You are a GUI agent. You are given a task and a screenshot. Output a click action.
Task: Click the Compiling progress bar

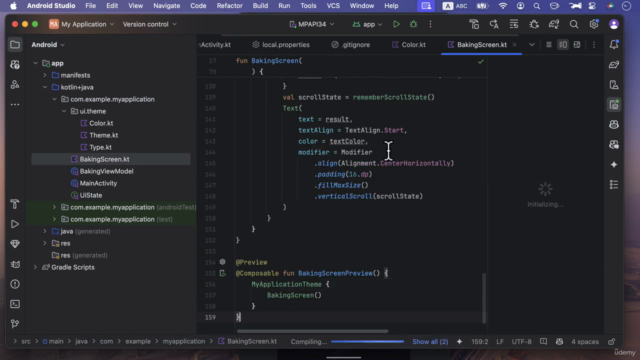(367, 342)
